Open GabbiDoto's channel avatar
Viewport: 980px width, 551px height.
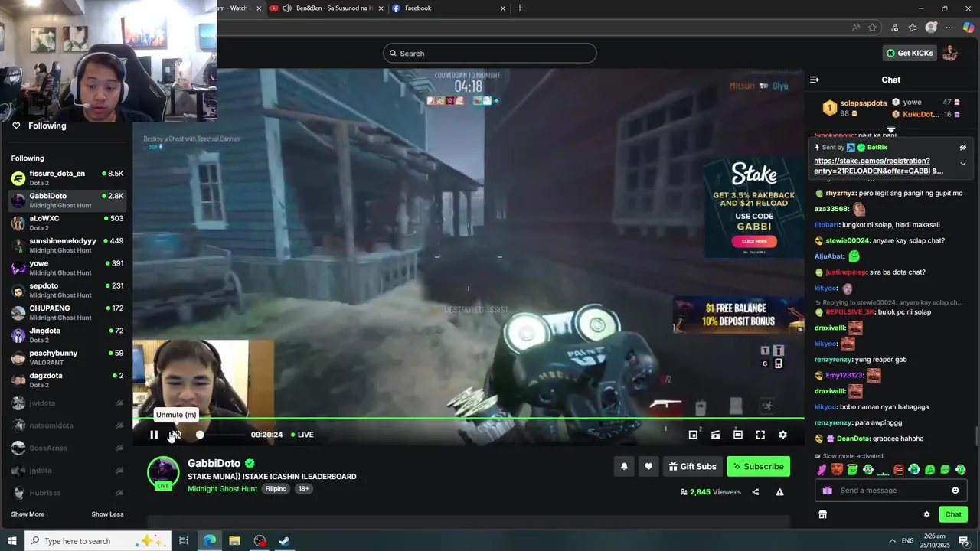click(163, 473)
